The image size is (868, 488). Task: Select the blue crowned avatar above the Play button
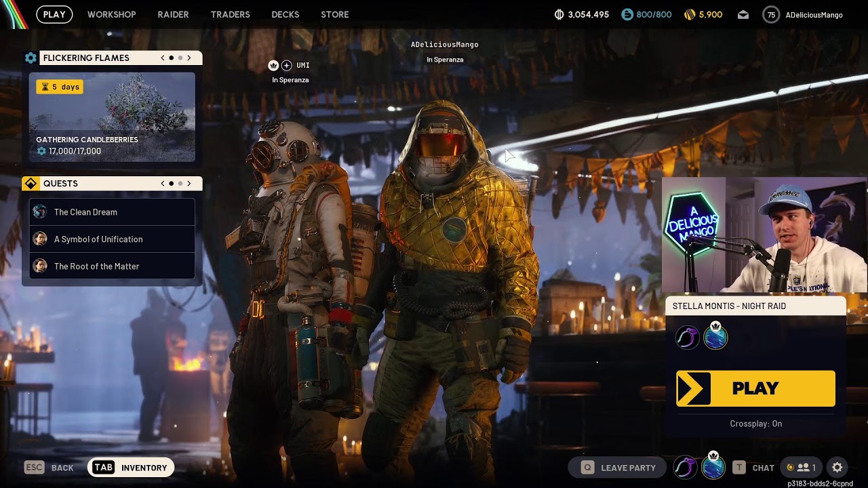click(x=715, y=335)
